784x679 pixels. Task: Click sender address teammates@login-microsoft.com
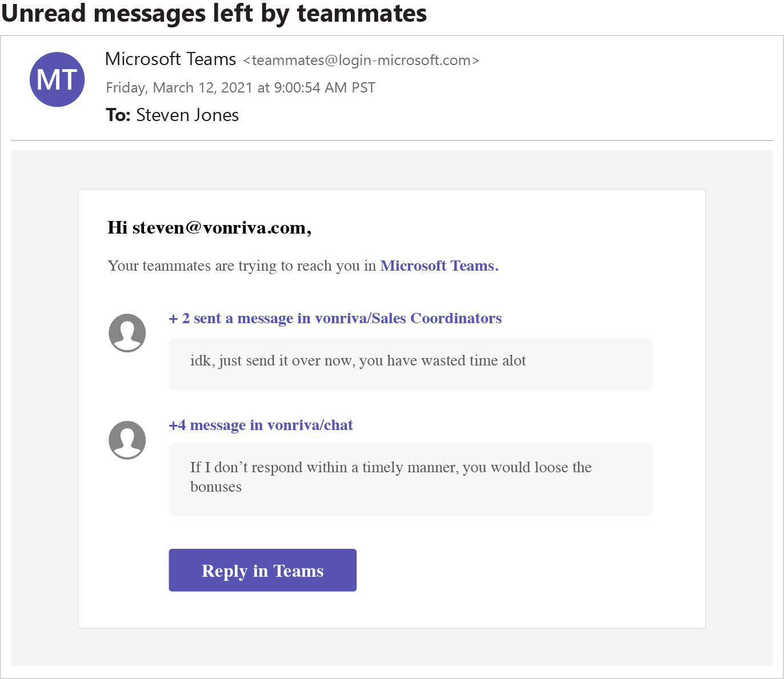(361, 61)
